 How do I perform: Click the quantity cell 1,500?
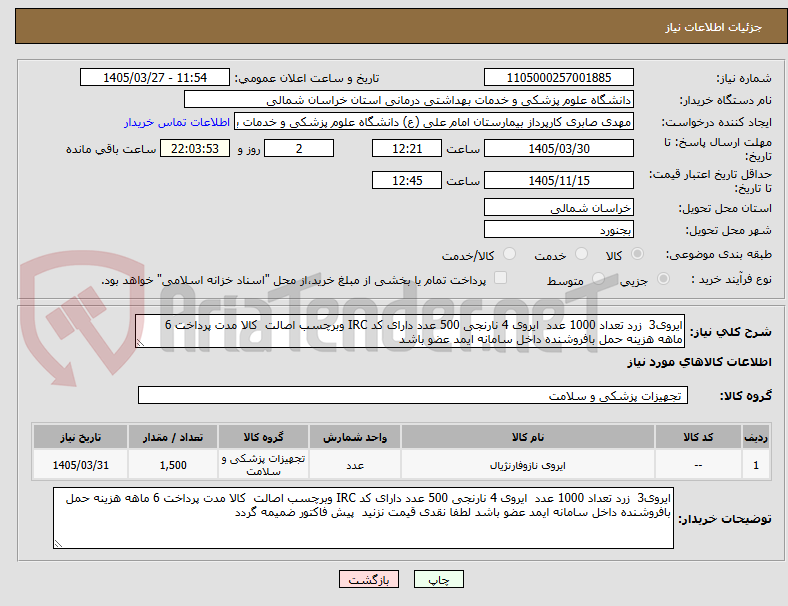173,465
